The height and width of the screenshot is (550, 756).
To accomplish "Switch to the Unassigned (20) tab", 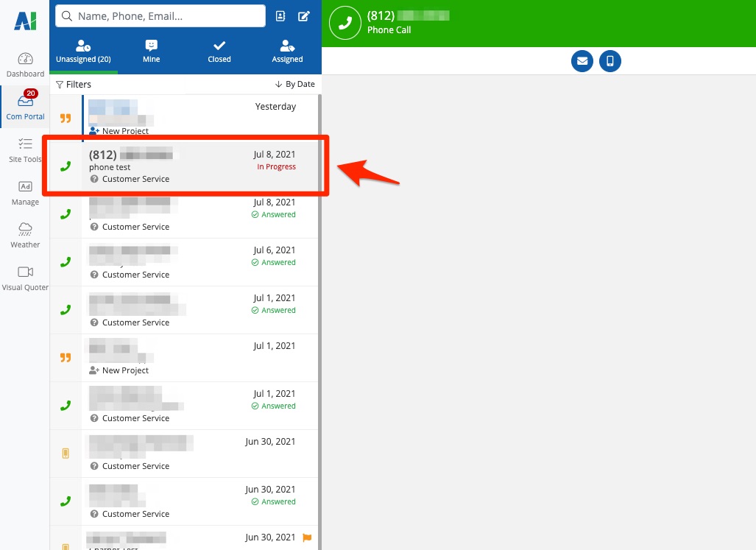I will coord(83,52).
